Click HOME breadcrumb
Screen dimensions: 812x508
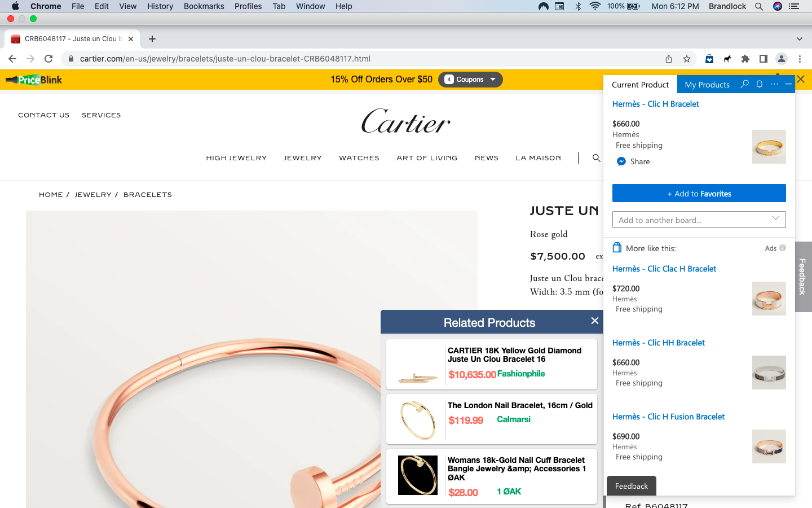(51, 195)
